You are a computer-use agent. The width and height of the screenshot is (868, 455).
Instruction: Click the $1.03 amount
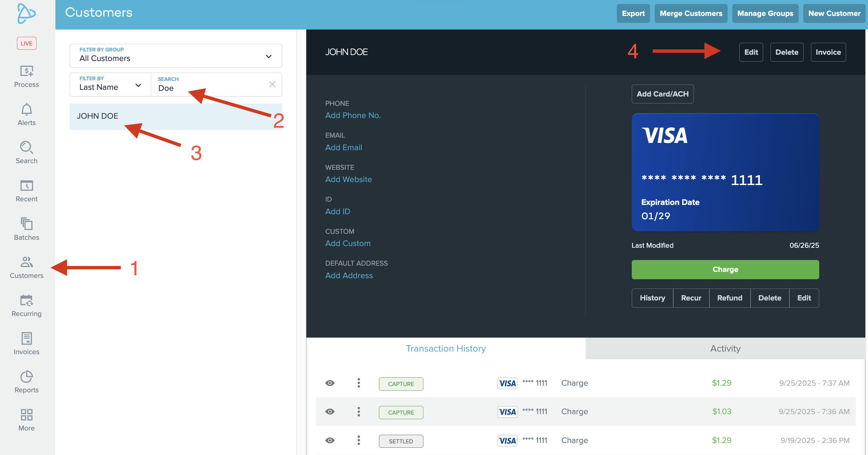pyautogui.click(x=722, y=412)
